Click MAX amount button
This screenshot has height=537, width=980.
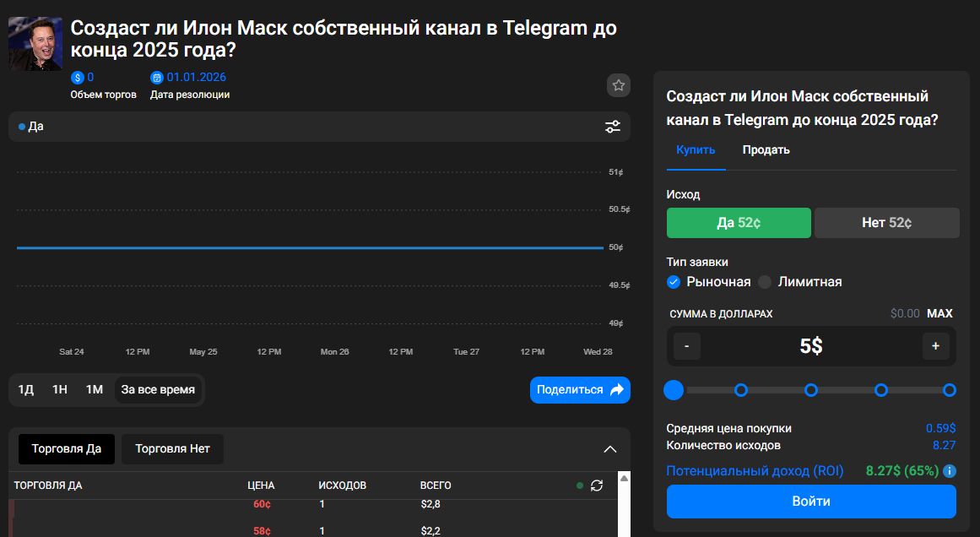(x=939, y=313)
